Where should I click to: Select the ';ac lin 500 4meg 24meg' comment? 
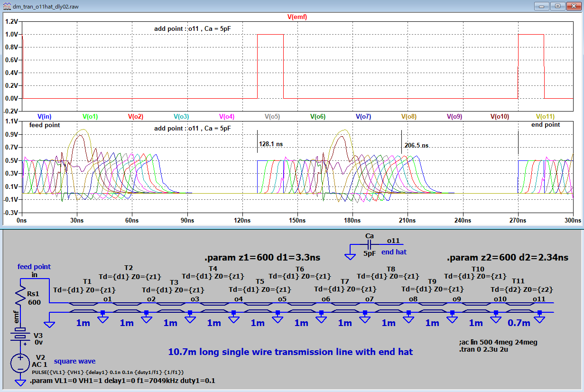(498, 342)
